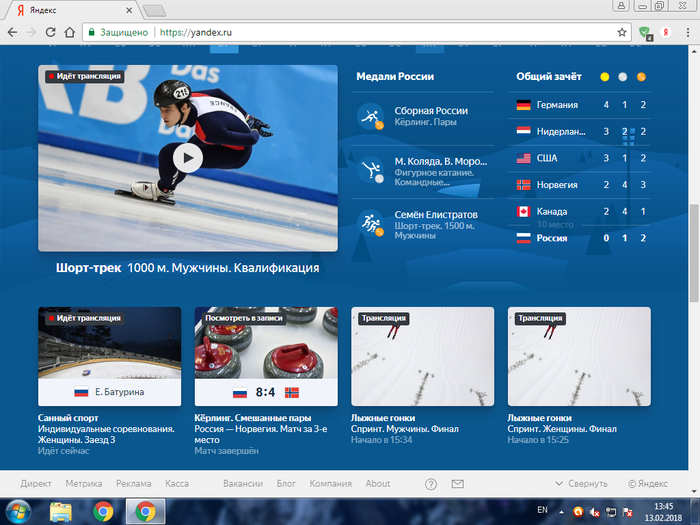700x525 pixels.
Task: Open the feedback envelope icon
Action: [458, 484]
